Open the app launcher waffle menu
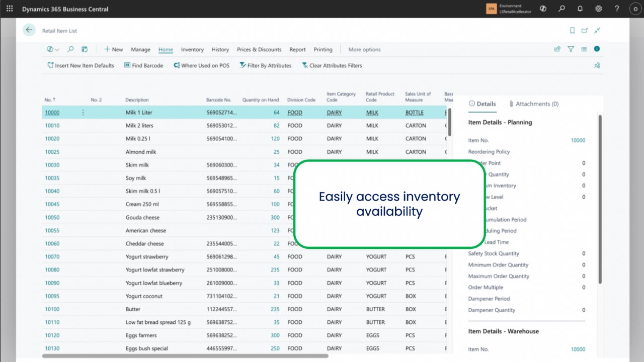The height and width of the screenshot is (362, 644). [10, 9]
